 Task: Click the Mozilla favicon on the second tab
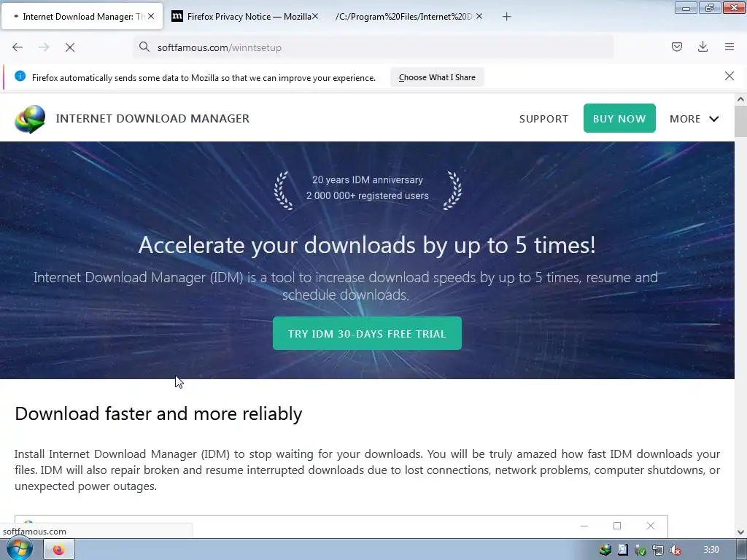[177, 16]
